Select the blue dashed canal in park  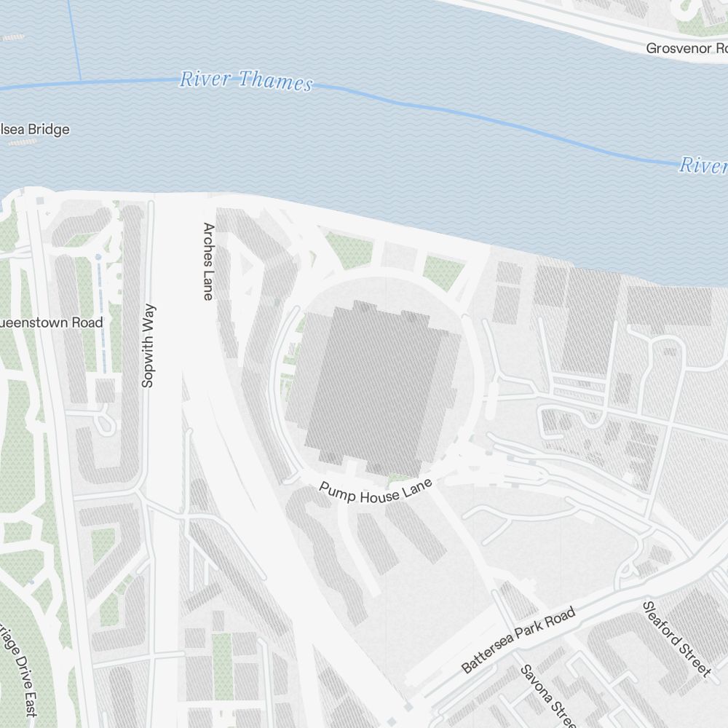point(100,313)
